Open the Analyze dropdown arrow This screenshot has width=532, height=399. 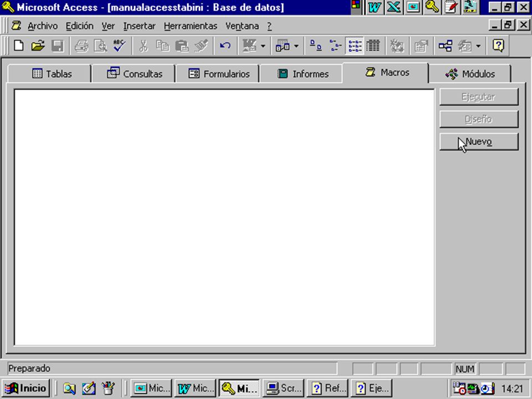(x=296, y=46)
